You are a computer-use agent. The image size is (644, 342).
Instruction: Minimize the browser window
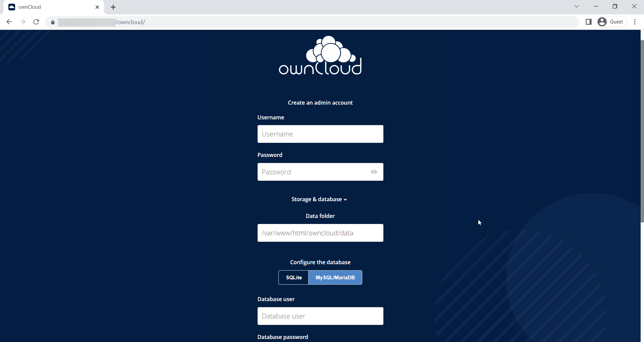(596, 6)
